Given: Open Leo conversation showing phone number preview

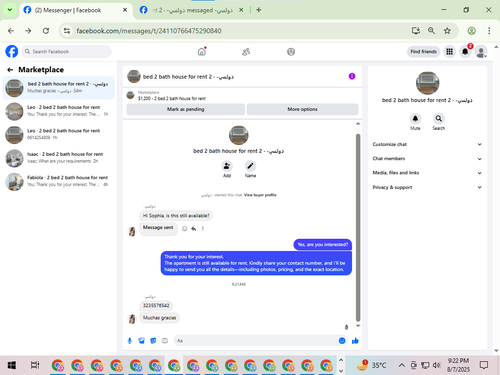Looking at the screenshot, I should [x=59, y=134].
